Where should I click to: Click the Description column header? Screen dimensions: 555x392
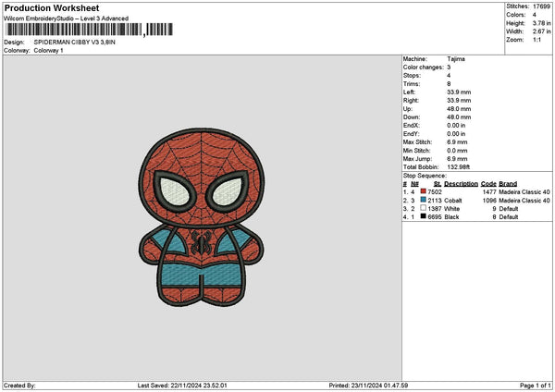461,182
